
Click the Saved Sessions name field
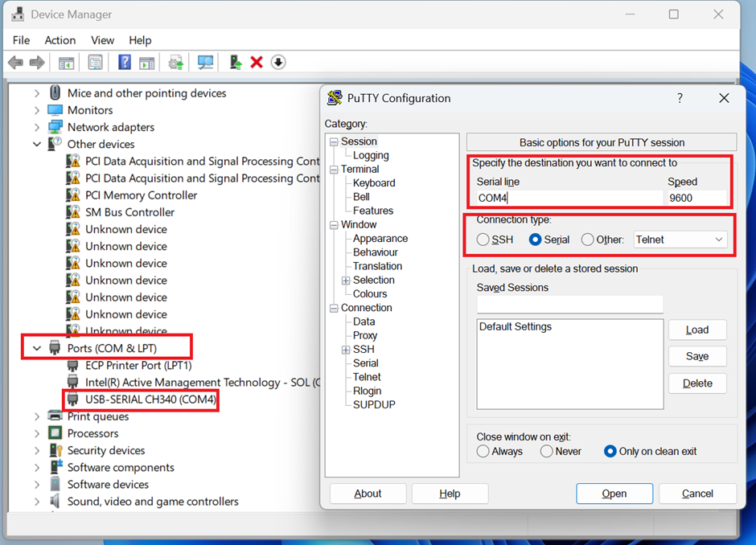(x=570, y=304)
